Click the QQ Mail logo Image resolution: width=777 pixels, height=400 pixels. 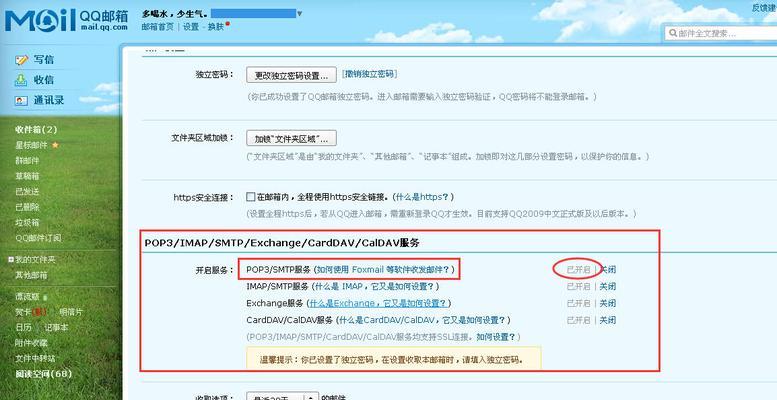[66, 20]
